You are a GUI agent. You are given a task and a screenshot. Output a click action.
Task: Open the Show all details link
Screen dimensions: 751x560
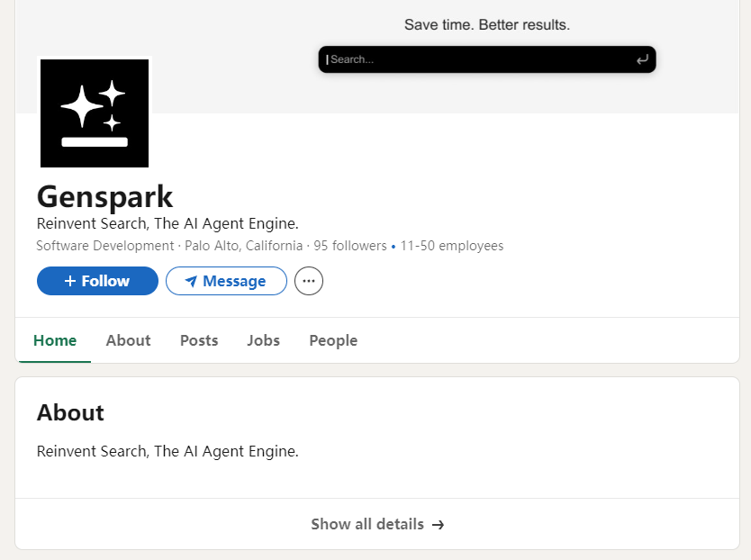tap(367, 524)
